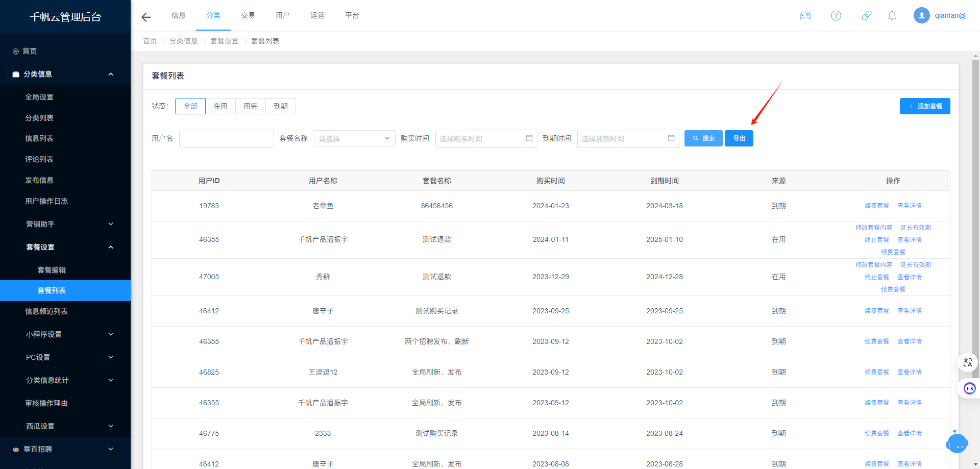This screenshot has width=980, height=469.
Task: Select the 到期 status filter
Action: pos(281,106)
